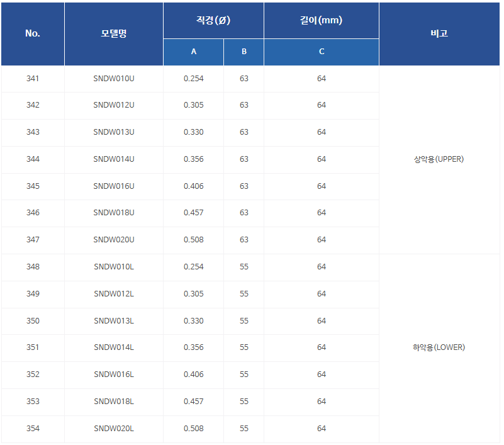Screen dimensions: 504x445
Task: Click the "No." column header
Action: (33, 33)
